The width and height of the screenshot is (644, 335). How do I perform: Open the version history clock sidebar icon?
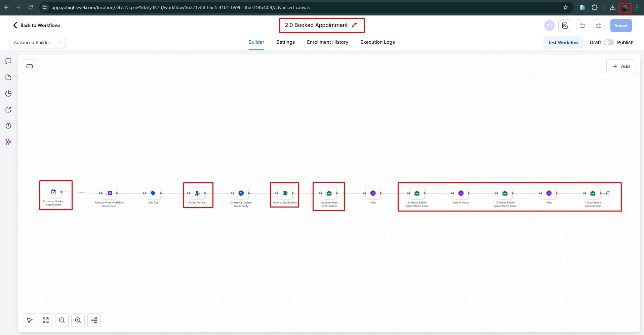pos(9,126)
